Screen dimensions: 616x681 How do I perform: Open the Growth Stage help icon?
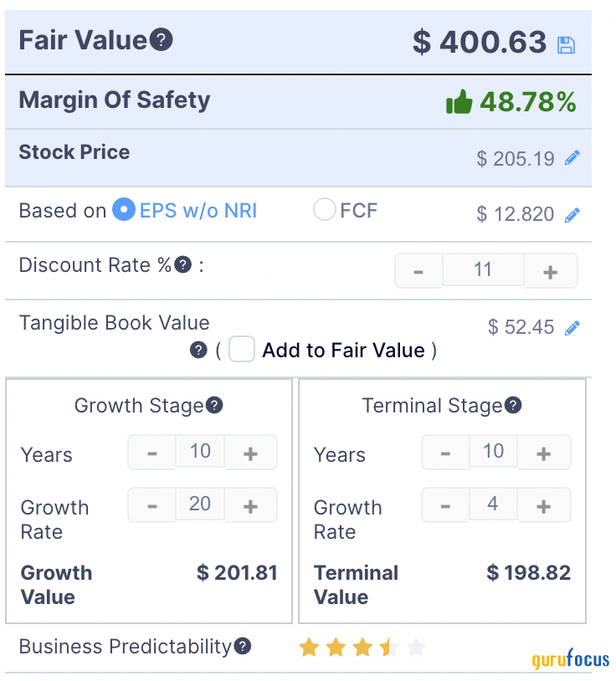coord(214,405)
